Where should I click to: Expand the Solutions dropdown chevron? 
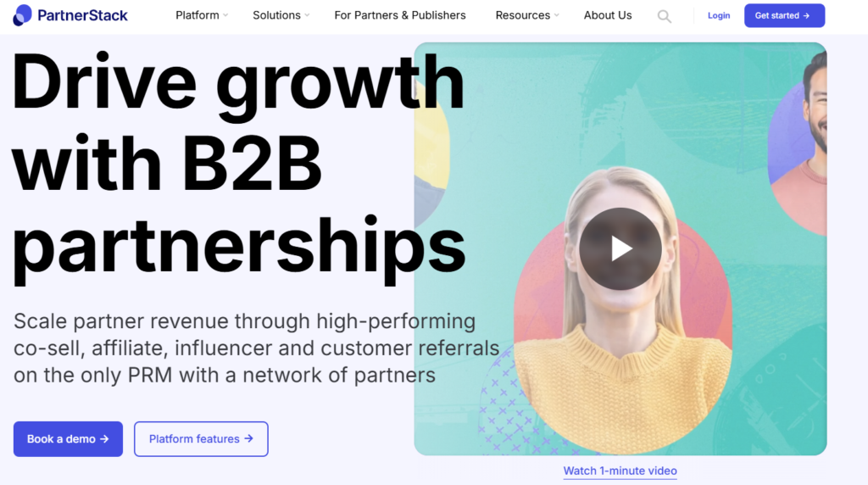(307, 15)
